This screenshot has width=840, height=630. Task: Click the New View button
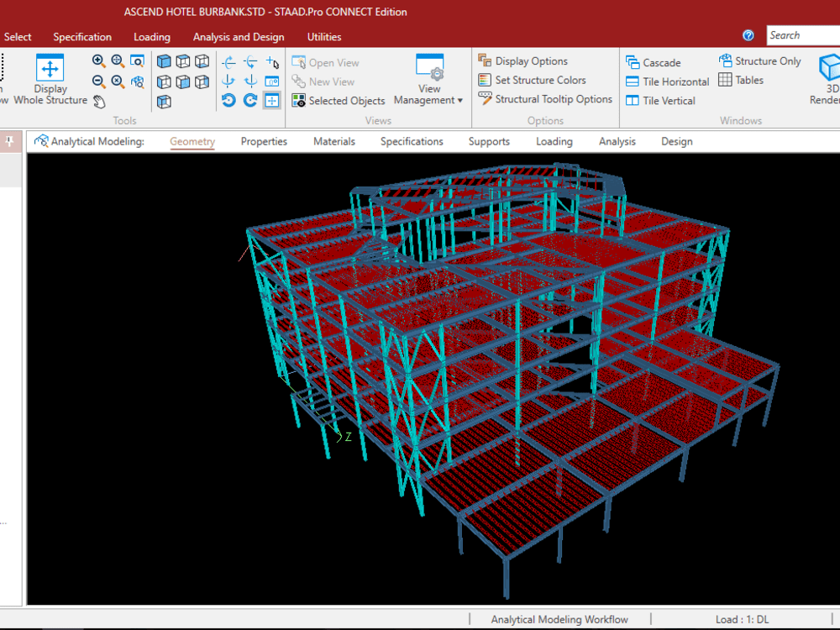click(x=323, y=81)
